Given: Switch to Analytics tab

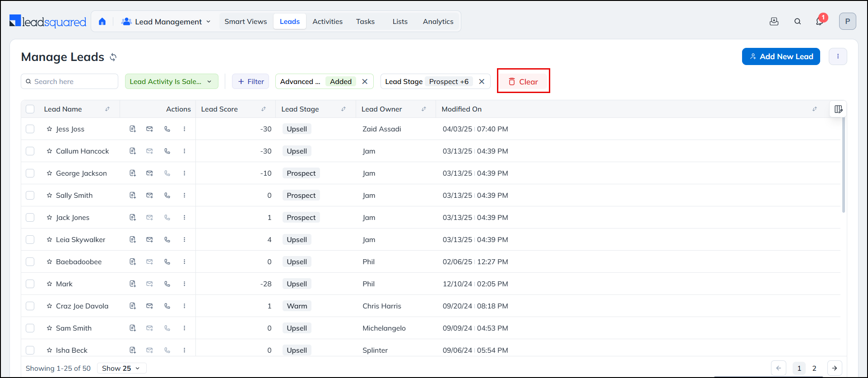Looking at the screenshot, I should point(438,22).
